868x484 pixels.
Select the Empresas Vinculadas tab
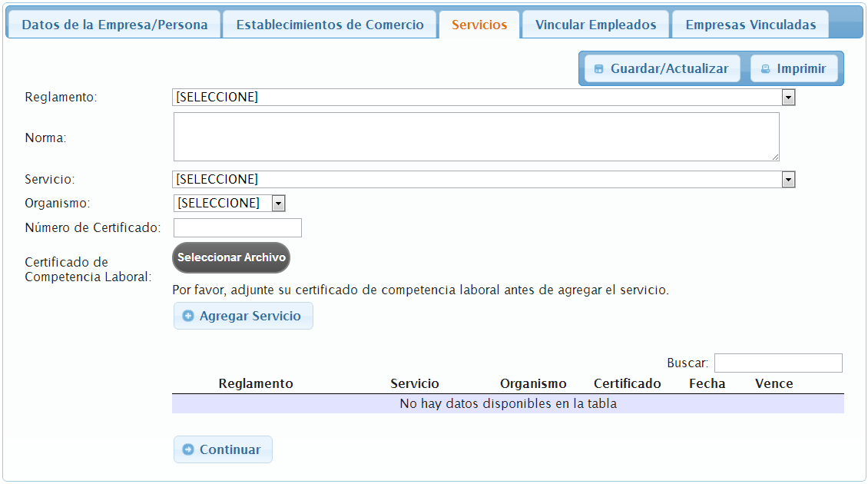pyautogui.click(x=750, y=25)
